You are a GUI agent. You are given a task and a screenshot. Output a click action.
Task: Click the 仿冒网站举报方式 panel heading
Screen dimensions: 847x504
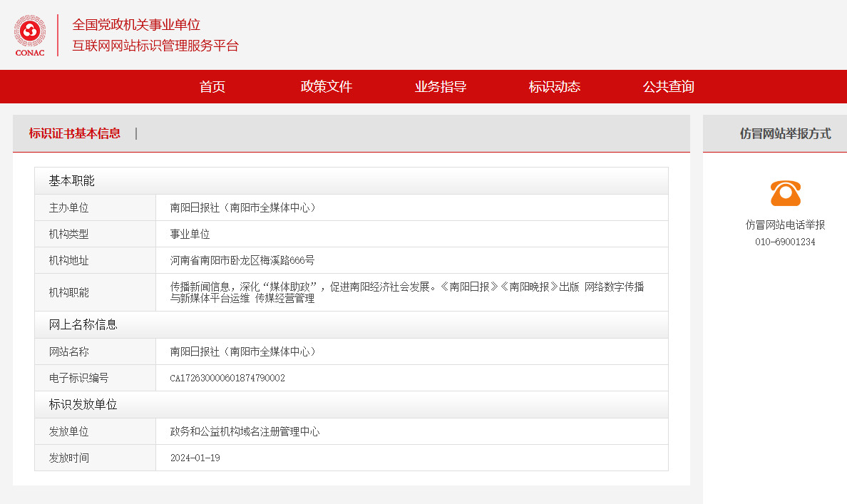click(x=785, y=133)
